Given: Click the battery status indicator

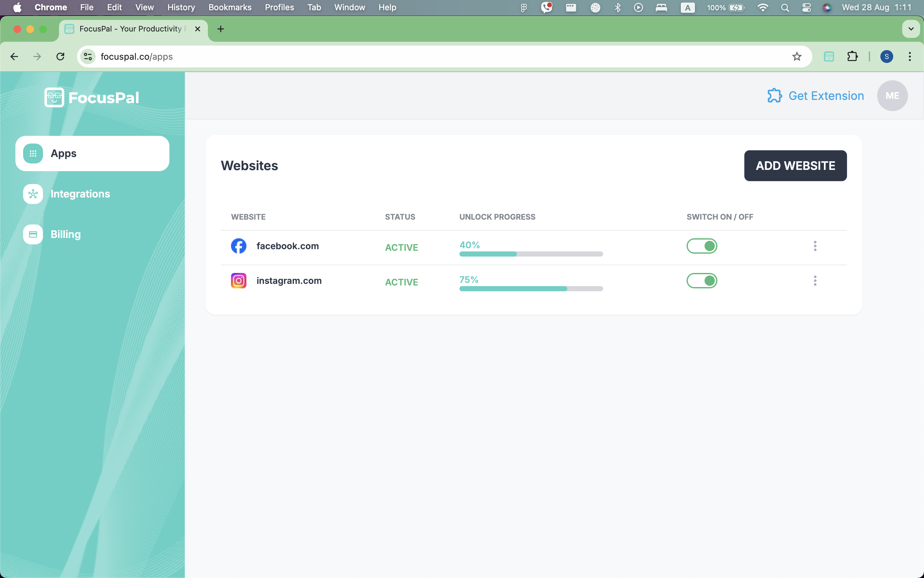Looking at the screenshot, I should pos(725,8).
